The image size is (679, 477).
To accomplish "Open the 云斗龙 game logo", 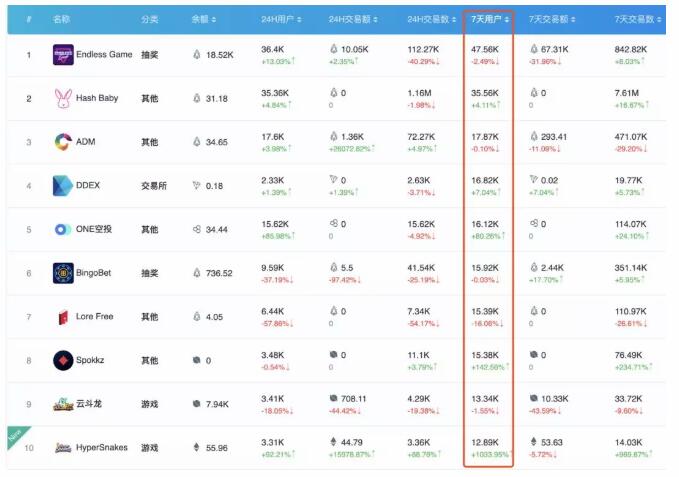I will click(63, 404).
